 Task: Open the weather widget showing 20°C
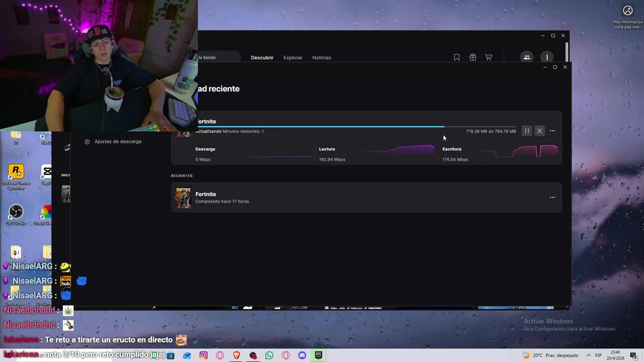click(550, 355)
